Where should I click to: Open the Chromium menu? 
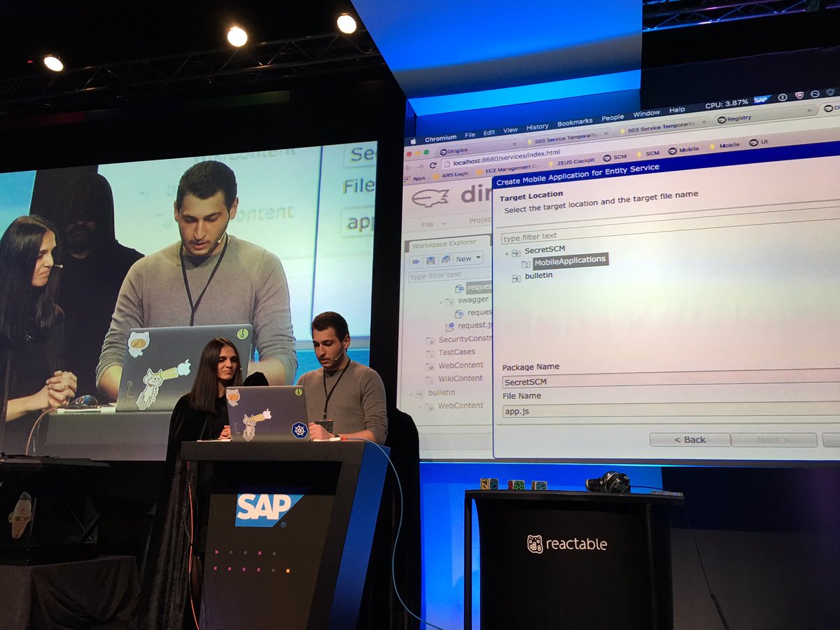click(440, 137)
